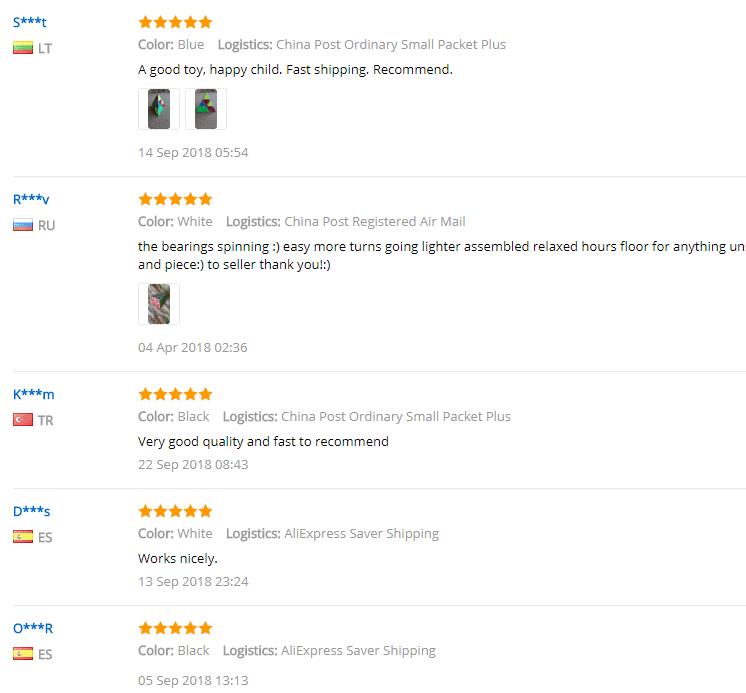Click the five-star rating on S***t's review

coord(175,22)
